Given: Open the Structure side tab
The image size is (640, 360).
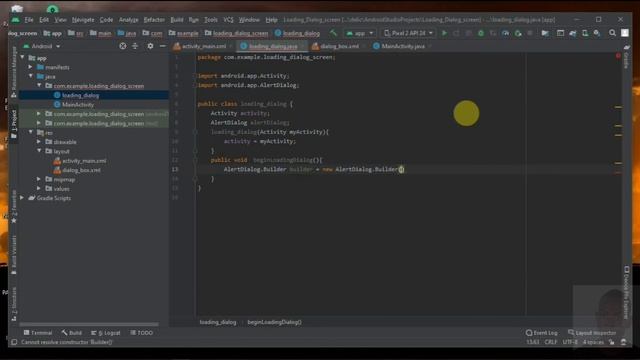Looking at the screenshot, I should pos(13,304).
